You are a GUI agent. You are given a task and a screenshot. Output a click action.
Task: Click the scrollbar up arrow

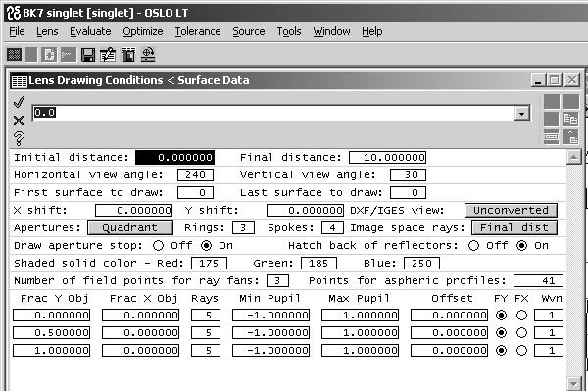(573, 157)
